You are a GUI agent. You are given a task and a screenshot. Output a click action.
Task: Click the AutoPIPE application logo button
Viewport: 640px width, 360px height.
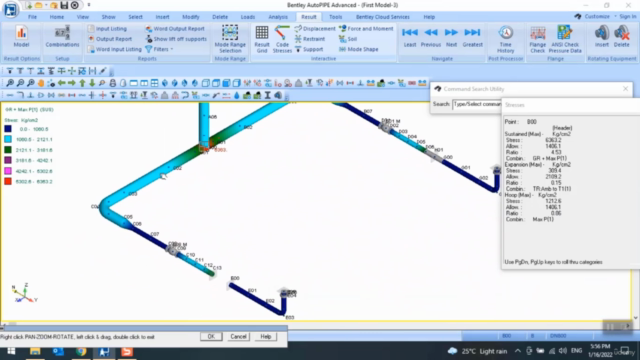(x=10, y=9)
